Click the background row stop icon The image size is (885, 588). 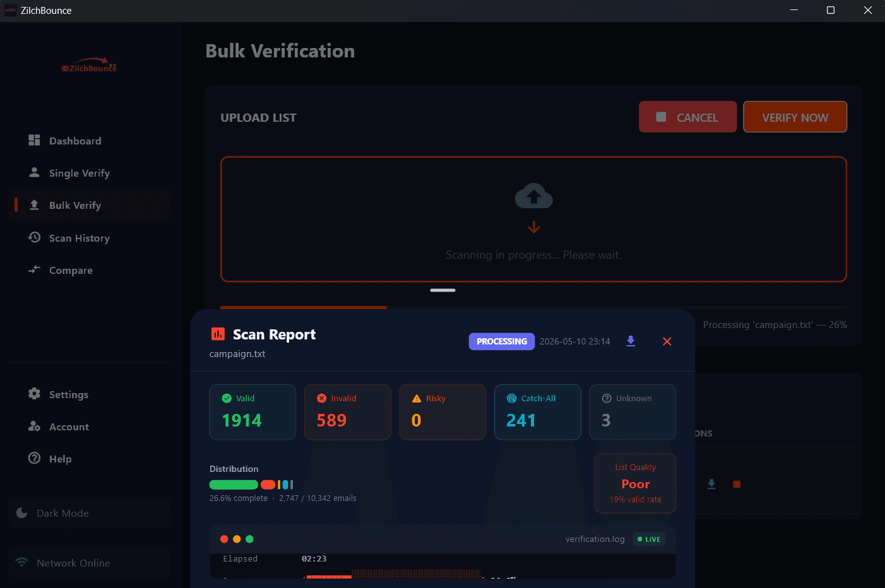pos(737,485)
